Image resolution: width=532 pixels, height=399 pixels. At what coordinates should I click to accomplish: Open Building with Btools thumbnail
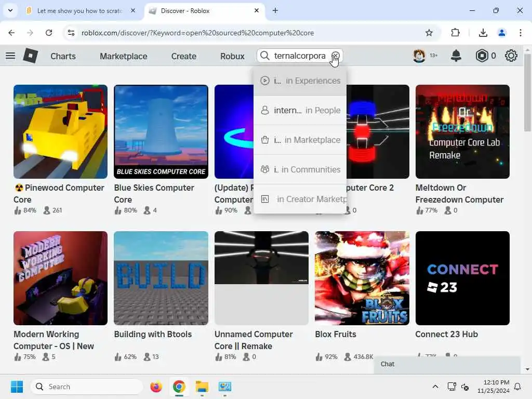(x=161, y=278)
